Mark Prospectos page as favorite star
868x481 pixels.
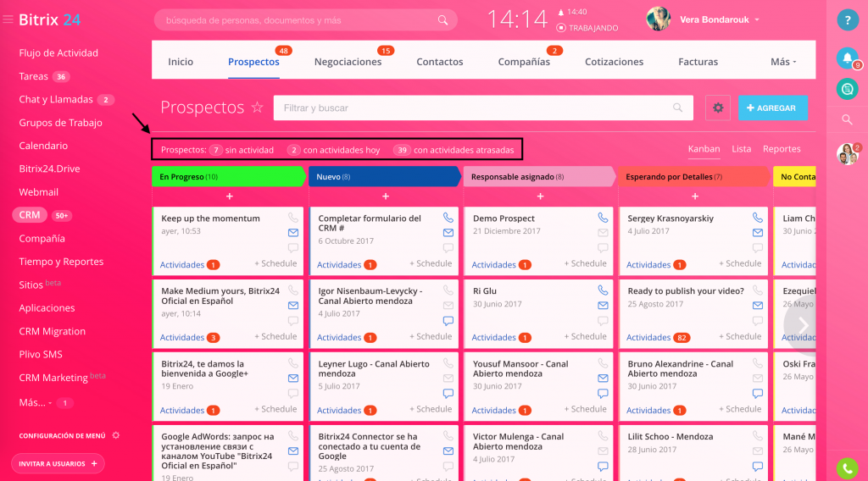258,108
